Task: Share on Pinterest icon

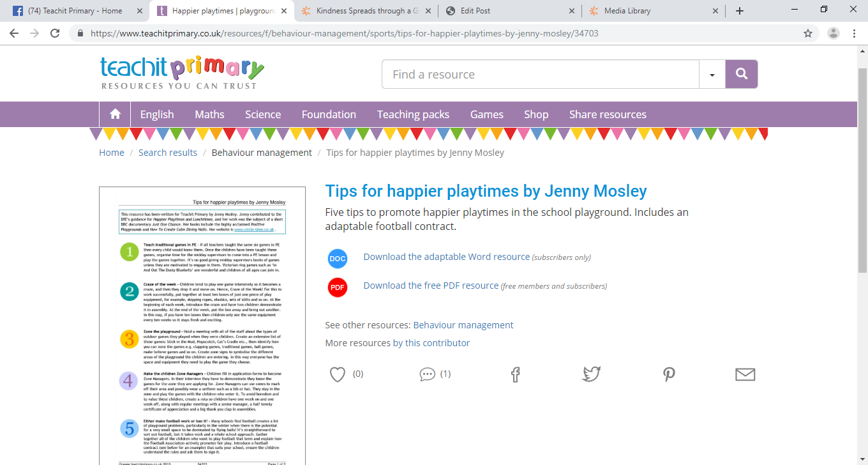Action: point(669,374)
